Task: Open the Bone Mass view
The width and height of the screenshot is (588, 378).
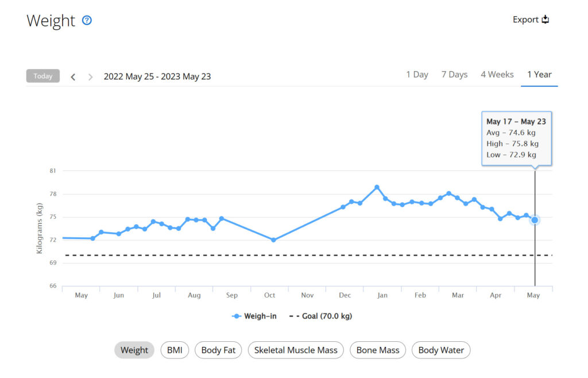Action: pyautogui.click(x=377, y=350)
